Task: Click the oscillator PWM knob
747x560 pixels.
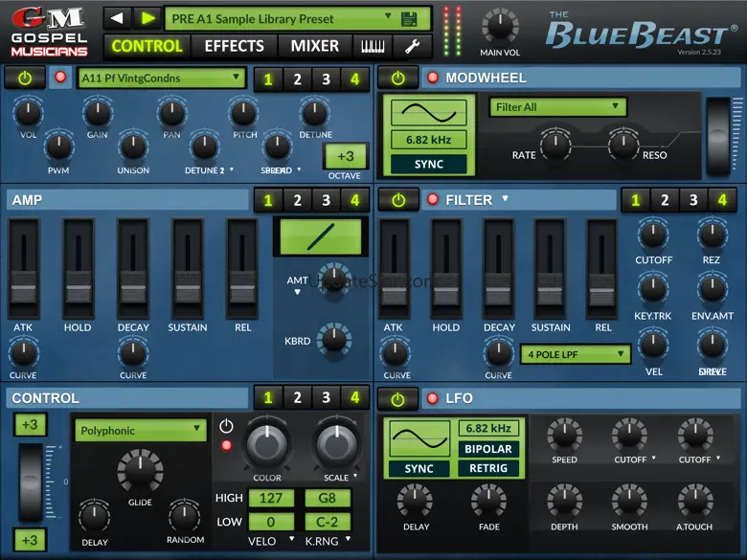Action: (x=58, y=146)
